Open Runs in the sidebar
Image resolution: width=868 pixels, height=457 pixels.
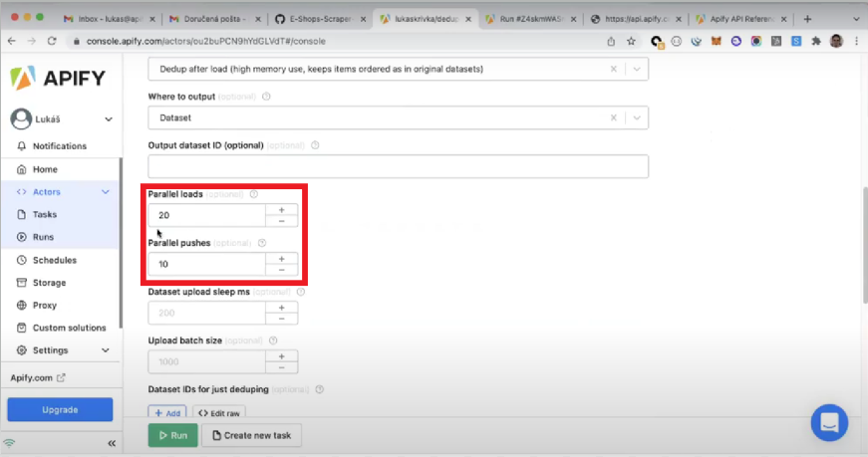click(x=43, y=237)
